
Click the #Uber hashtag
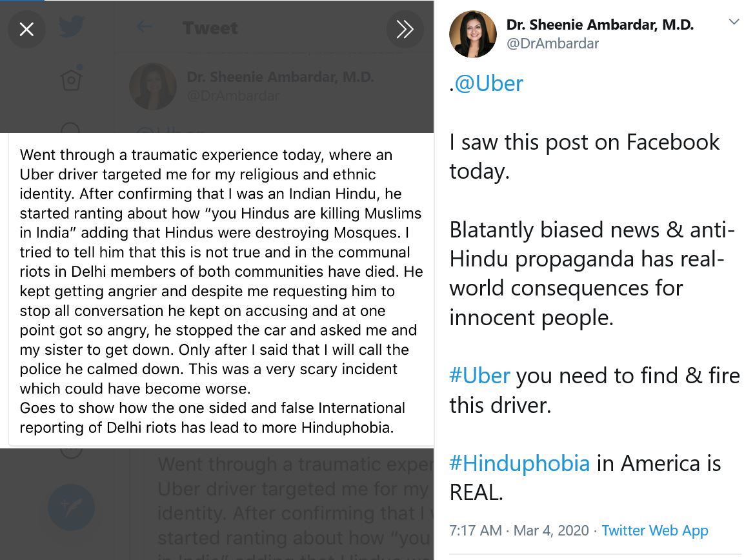tap(479, 375)
